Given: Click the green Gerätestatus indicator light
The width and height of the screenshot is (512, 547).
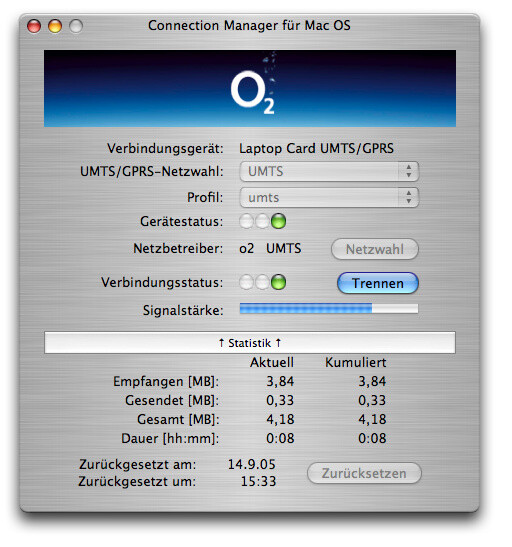Looking at the screenshot, I should point(278,221).
